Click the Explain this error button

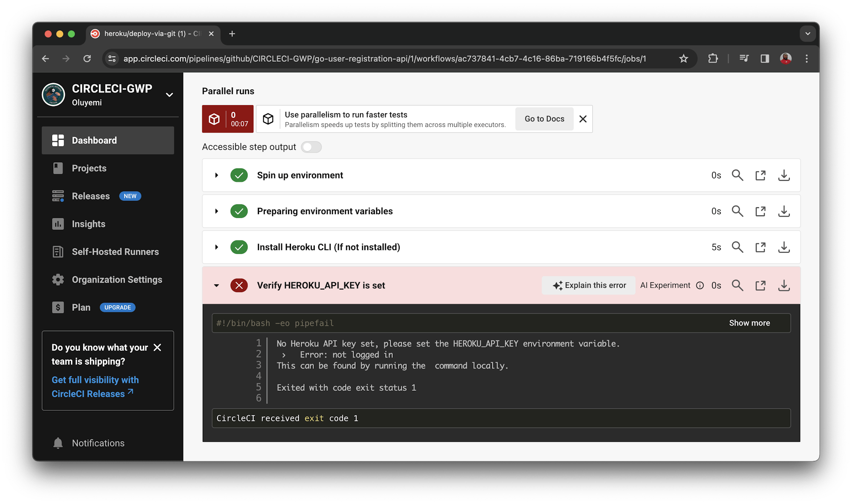coord(588,285)
